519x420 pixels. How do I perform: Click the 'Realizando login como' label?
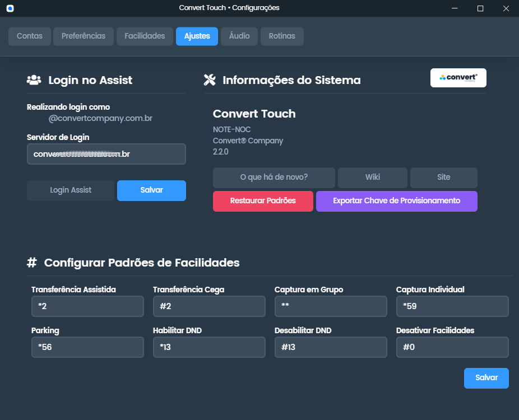(68, 107)
